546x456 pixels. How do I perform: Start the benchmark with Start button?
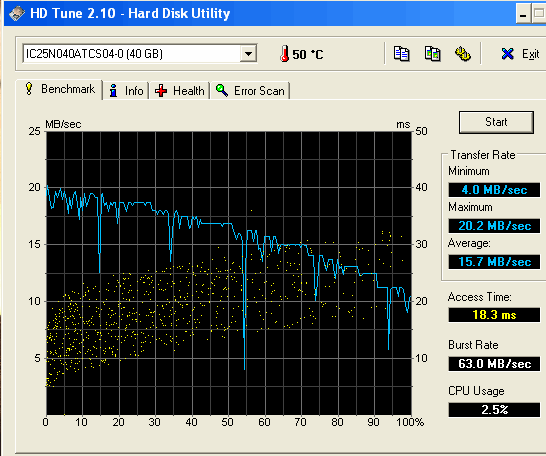pos(496,122)
